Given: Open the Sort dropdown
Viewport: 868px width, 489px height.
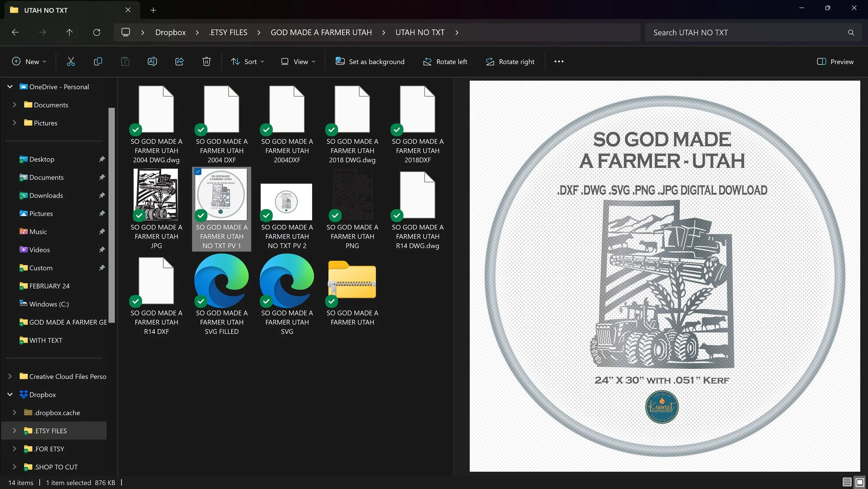Looking at the screenshot, I should [248, 62].
